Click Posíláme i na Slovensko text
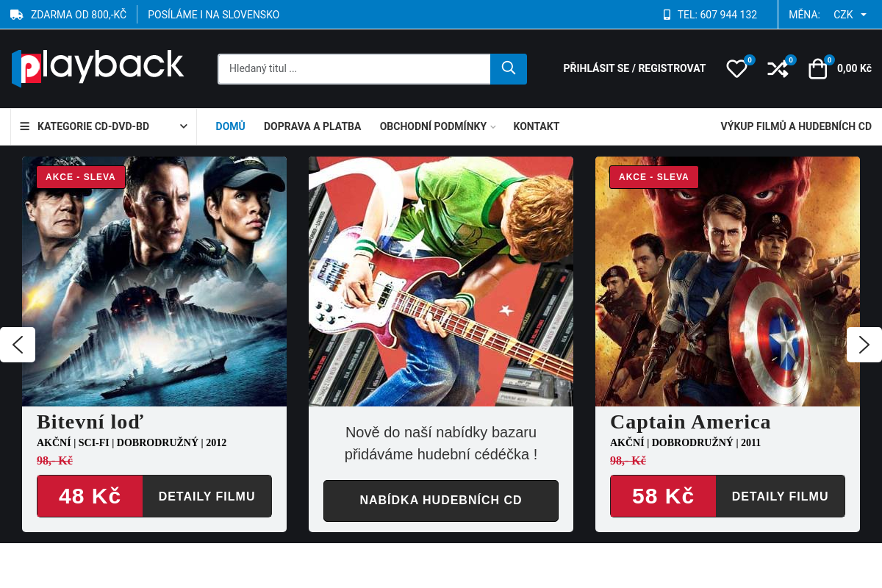882x588 pixels. tap(214, 15)
